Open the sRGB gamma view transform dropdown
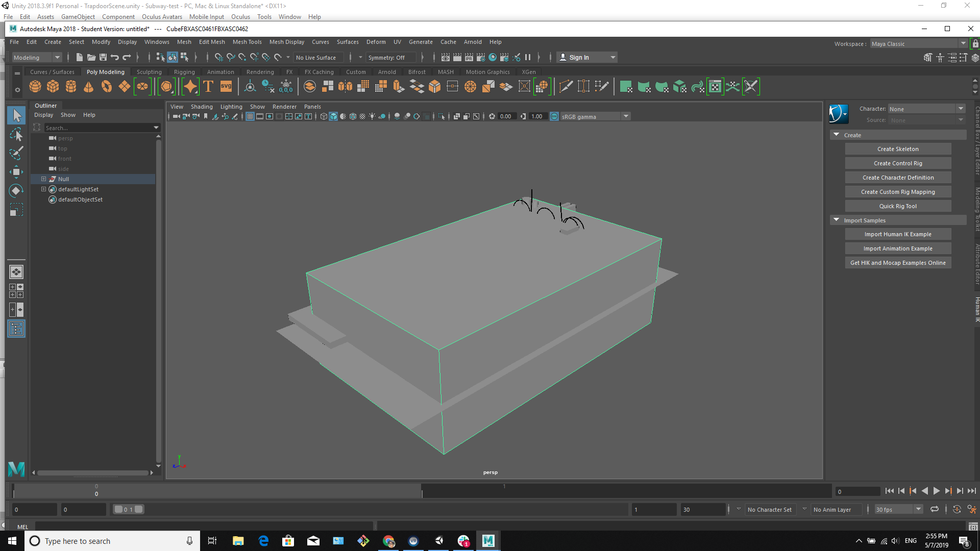Image resolution: width=980 pixels, height=551 pixels. click(626, 117)
